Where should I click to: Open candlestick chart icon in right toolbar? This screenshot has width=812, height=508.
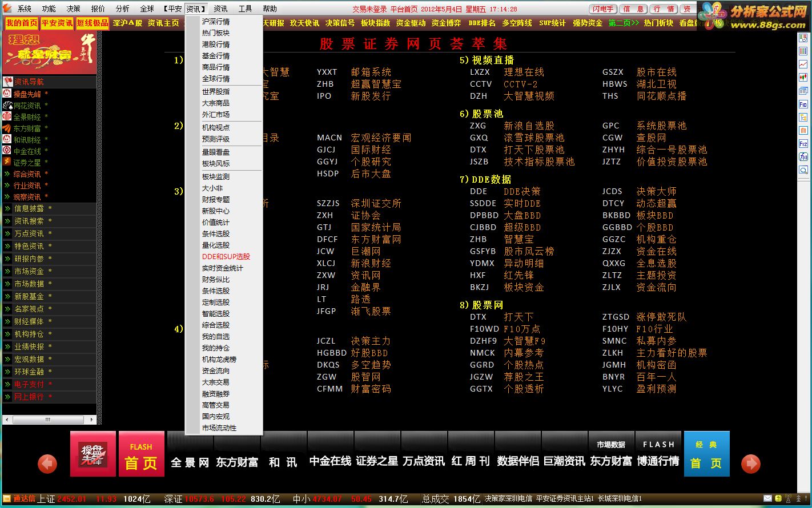tap(803, 77)
